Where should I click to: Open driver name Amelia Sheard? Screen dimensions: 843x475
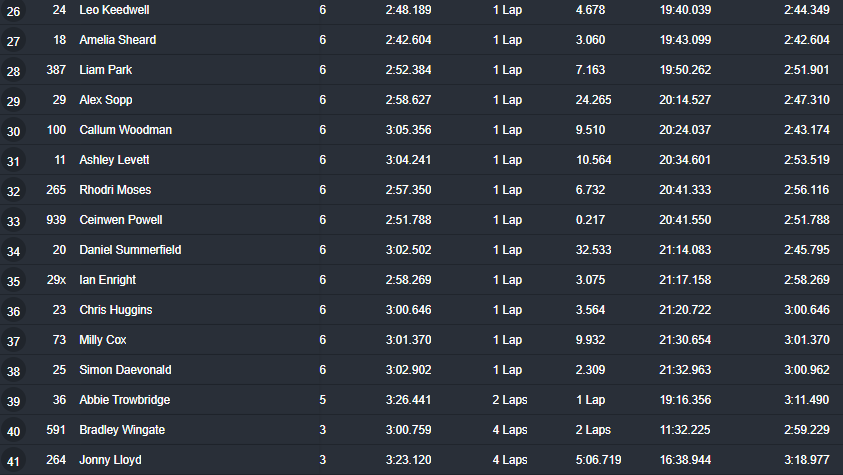coord(117,40)
